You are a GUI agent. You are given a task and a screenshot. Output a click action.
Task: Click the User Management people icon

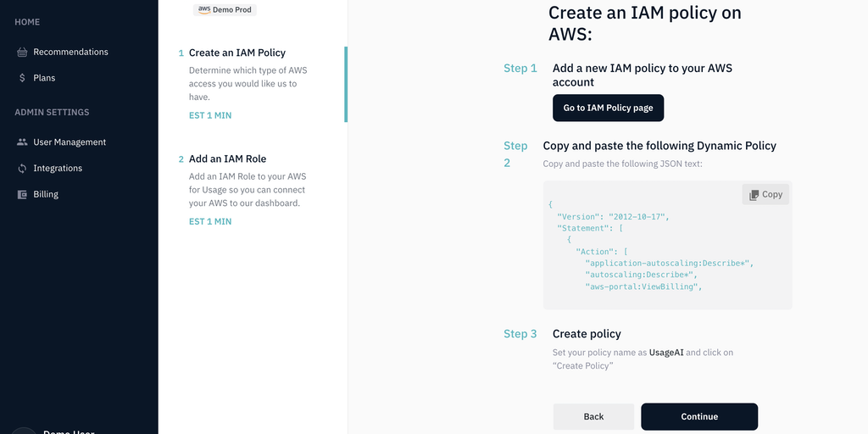22,142
